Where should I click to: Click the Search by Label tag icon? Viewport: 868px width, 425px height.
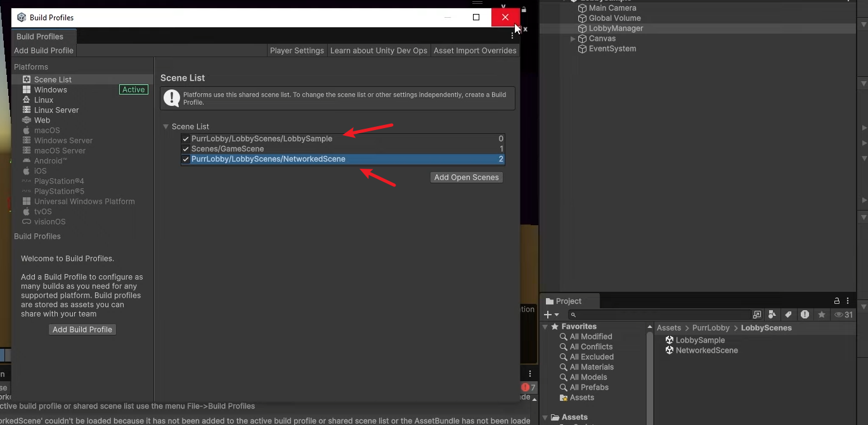pyautogui.click(x=788, y=315)
